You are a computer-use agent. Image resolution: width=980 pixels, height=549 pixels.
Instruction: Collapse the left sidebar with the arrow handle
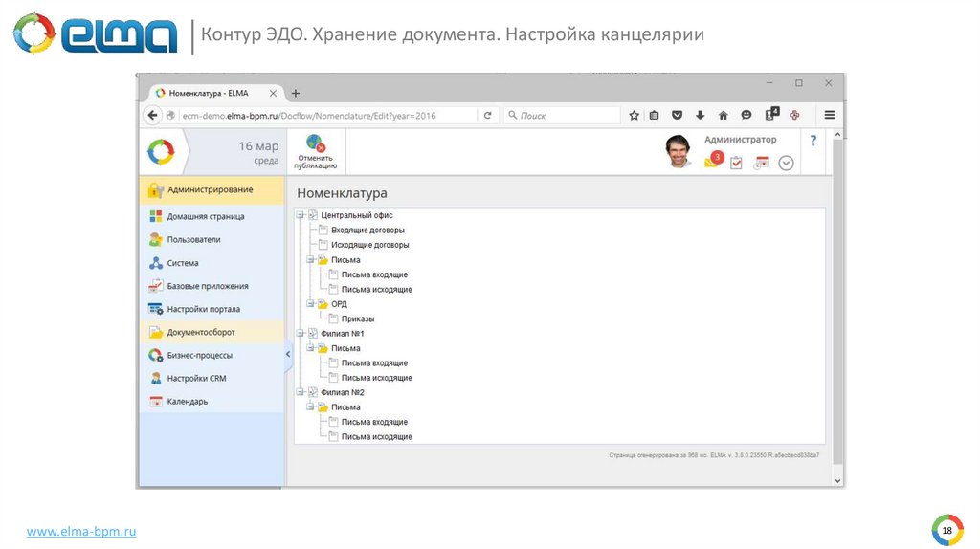click(288, 355)
